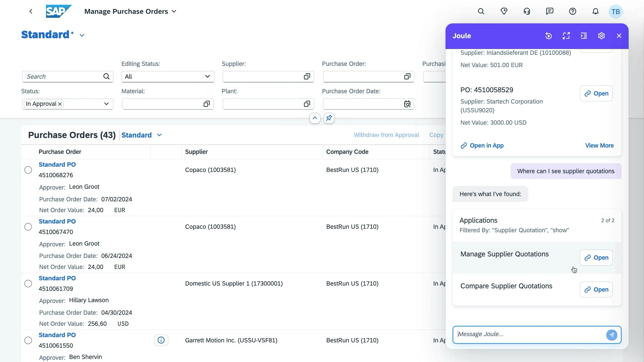Go back using the header back arrow
This screenshot has width=644, height=362.
pos(31,11)
